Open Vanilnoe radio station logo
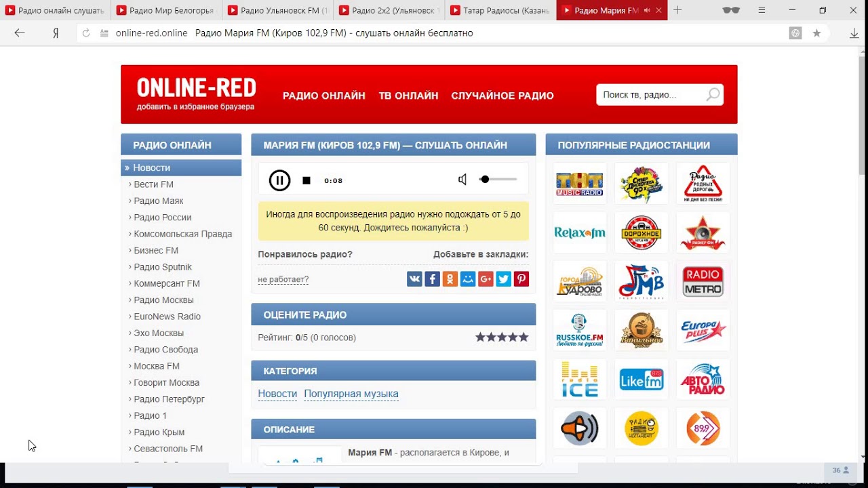868x488 pixels. pos(642,330)
